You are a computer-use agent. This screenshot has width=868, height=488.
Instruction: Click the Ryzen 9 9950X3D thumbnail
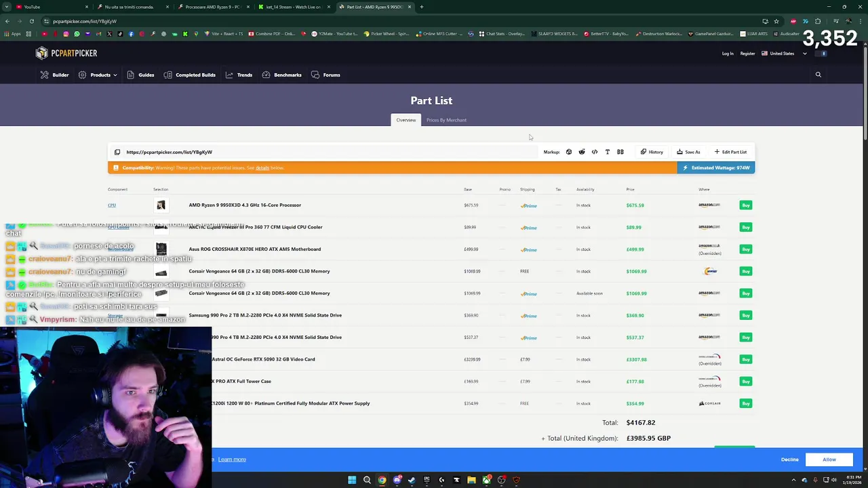click(x=161, y=205)
